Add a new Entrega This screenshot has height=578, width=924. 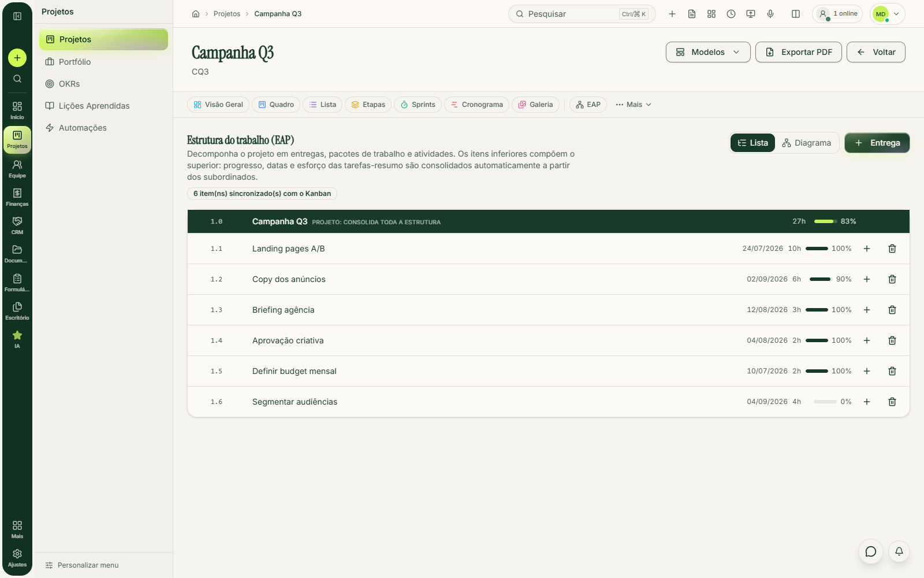(877, 143)
